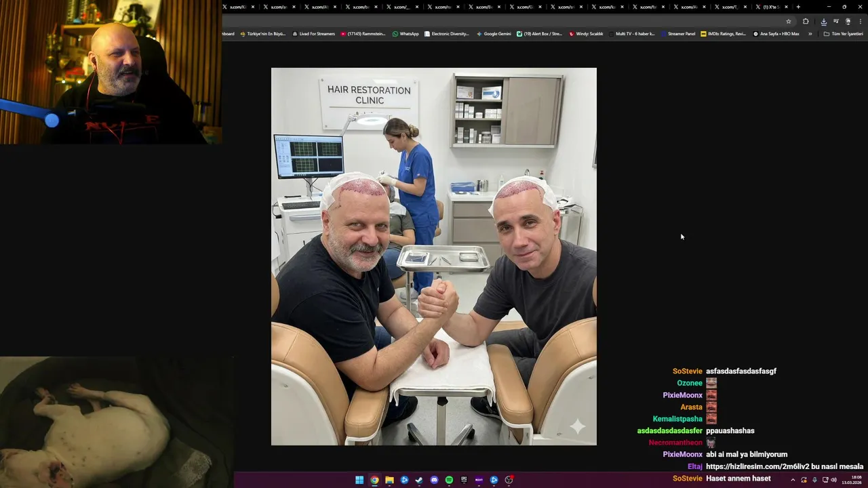Screen dimensions: 868x488
Task: Open the Tüm Yer İşaretleri folder
Action: coord(843,34)
